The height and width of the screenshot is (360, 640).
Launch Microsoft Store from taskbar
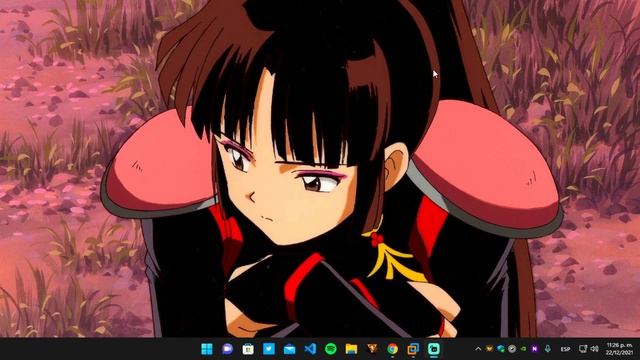[248, 349]
